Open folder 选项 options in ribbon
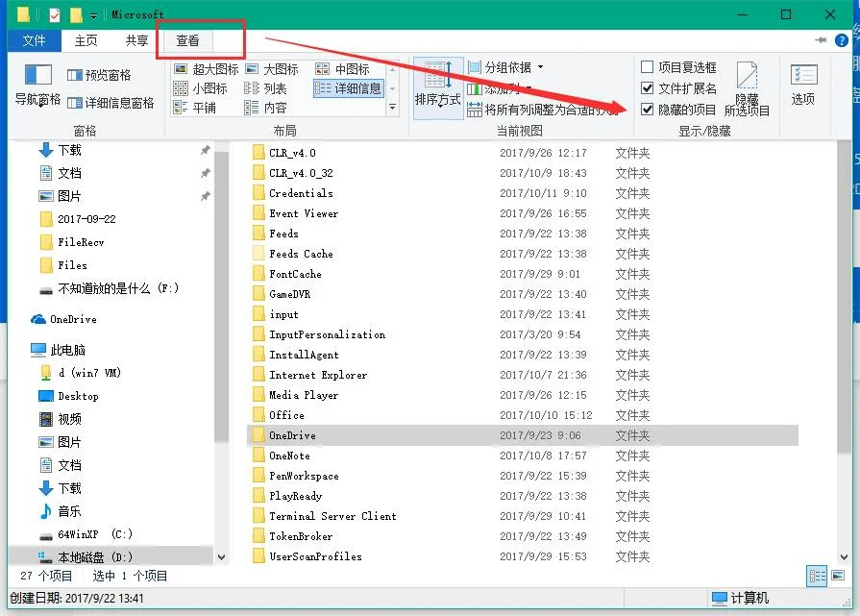This screenshot has height=616, width=860. pos(803,85)
